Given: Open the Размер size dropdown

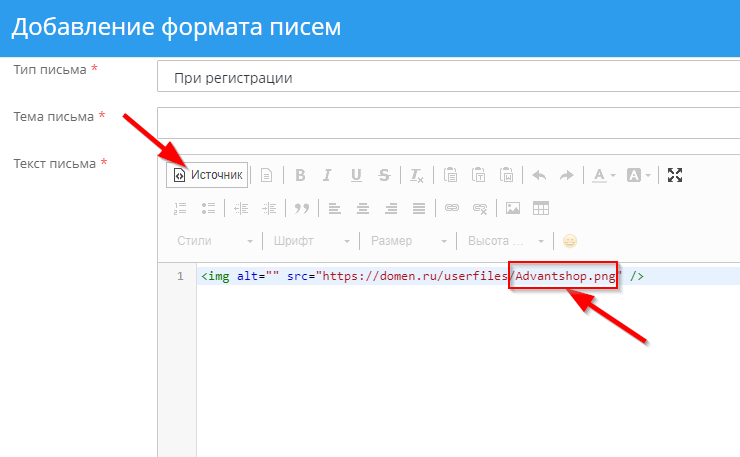Looking at the screenshot, I should (x=405, y=241).
